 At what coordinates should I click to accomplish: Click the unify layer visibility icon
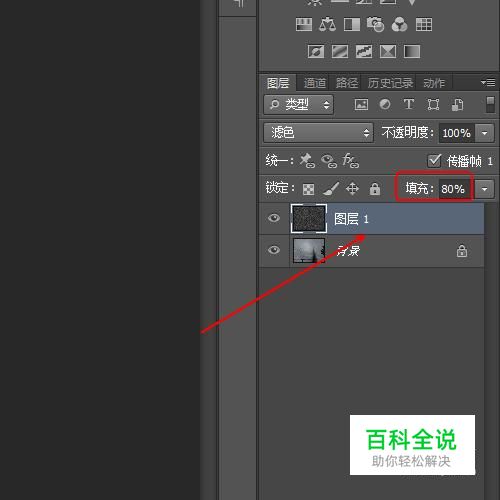pyautogui.click(x=329, y=161)
